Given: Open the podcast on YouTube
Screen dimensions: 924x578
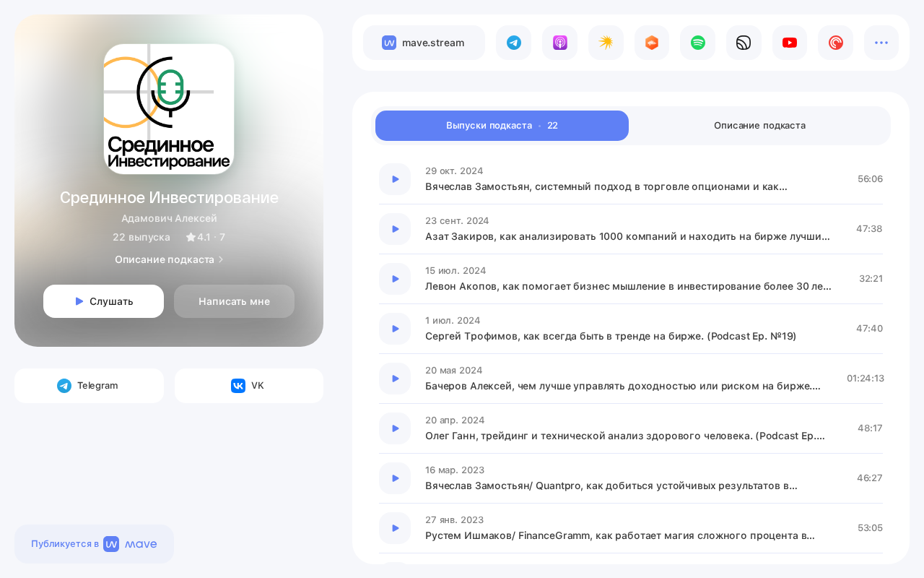Looking at the screenshot, I should [790, 43].
